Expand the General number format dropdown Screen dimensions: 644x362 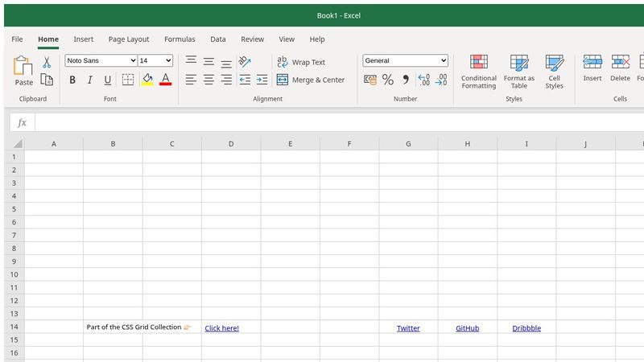[405, 60]
